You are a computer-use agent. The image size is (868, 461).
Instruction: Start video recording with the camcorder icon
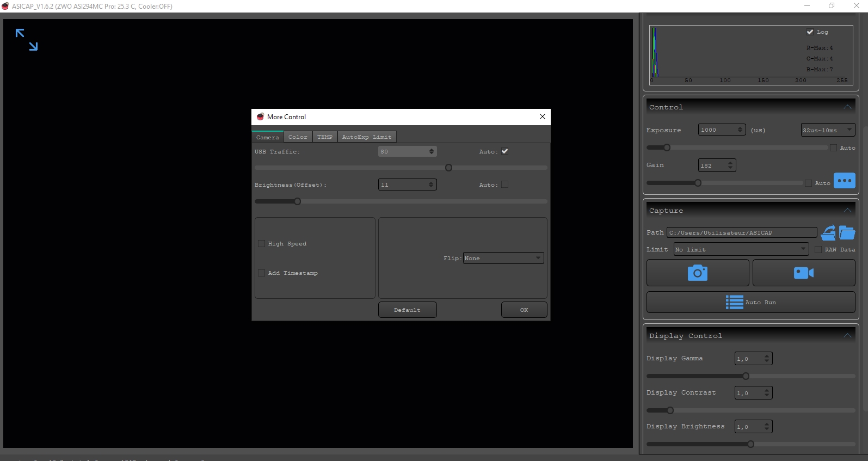coord(804,273)
